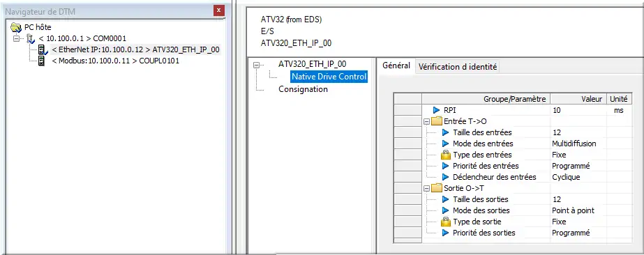Open the Consignation tree entry
This screenshot has width=644, height=255.
(303, 89)
